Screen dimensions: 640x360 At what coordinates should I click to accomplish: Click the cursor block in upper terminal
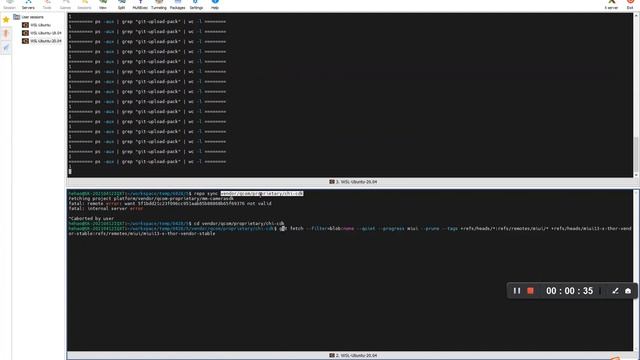pos(70,171)
